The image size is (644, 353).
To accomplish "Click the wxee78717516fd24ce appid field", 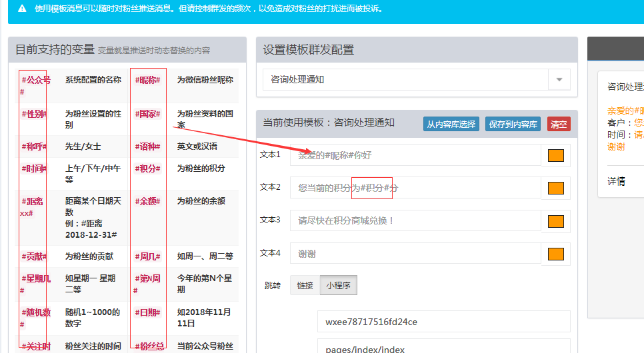I will click(x=443, y=322).
